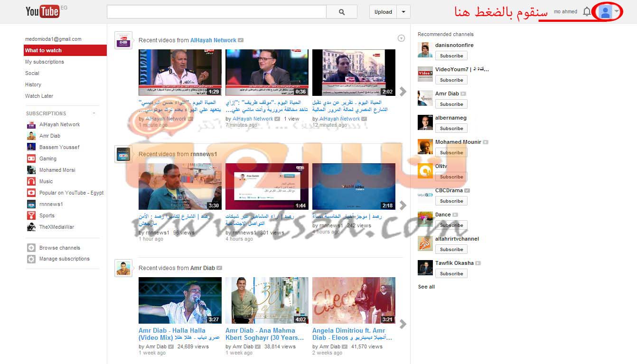Open the 4:02 Ana Mahma thumbnail
This screenshot has height=364, width=637.
tap(267, 300)
